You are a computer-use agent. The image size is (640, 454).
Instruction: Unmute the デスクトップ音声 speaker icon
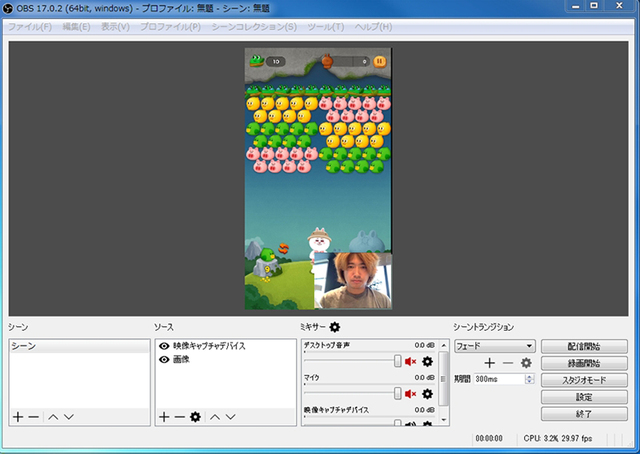point(410,361)
